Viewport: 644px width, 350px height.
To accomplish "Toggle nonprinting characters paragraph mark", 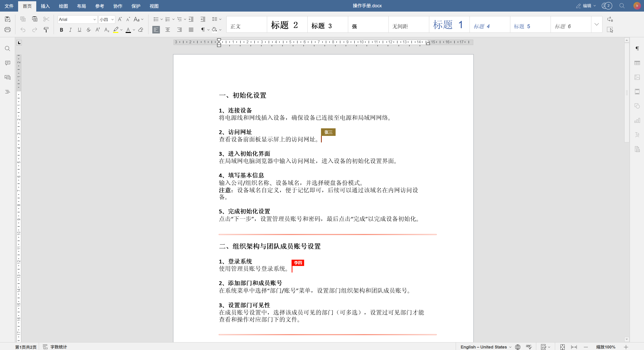I will [203, 30].
